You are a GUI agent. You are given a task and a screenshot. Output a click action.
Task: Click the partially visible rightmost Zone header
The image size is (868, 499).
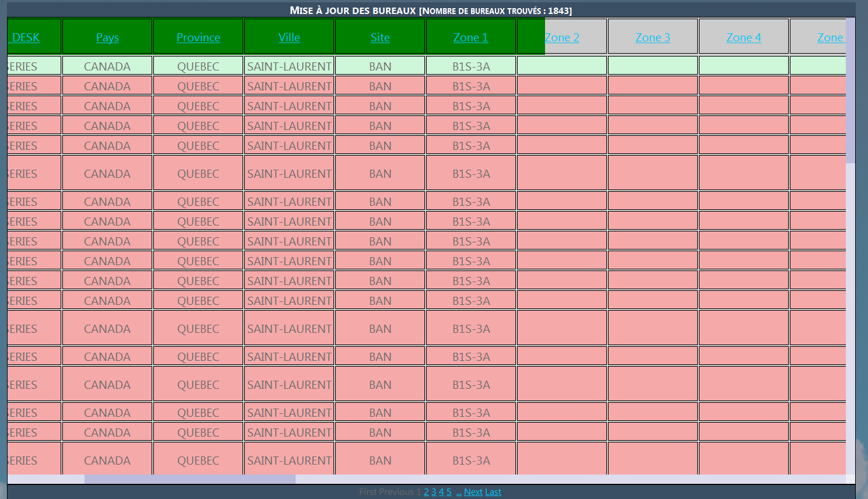tap(831, 37)
